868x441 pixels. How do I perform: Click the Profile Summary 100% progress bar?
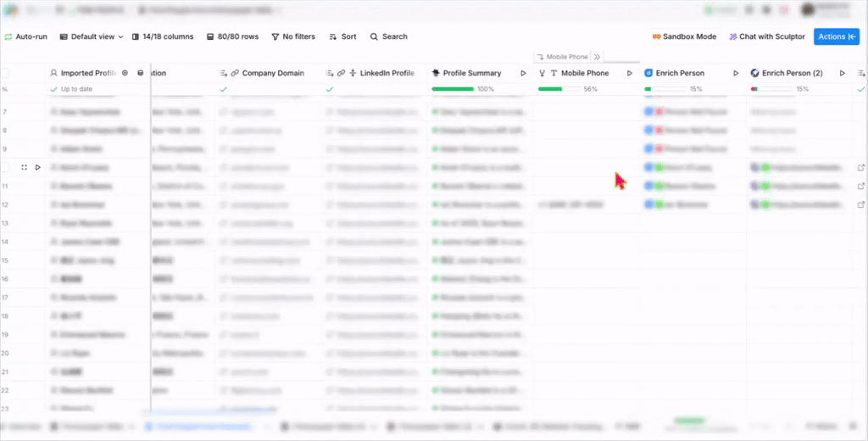pos(453,89)
